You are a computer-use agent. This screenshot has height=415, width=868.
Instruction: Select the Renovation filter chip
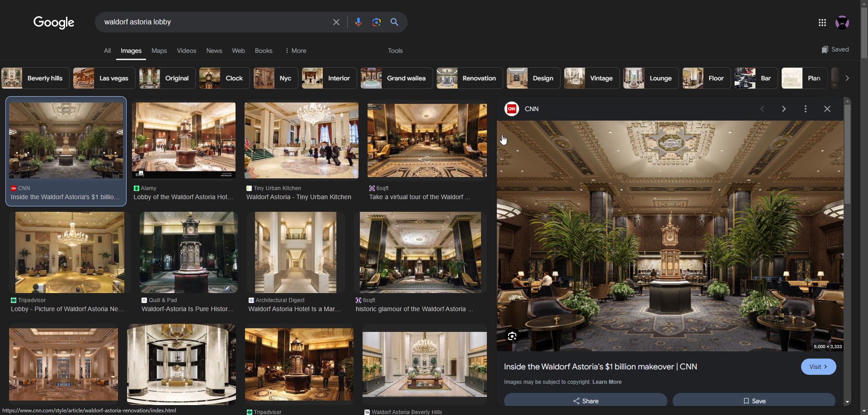pos(469,78)
